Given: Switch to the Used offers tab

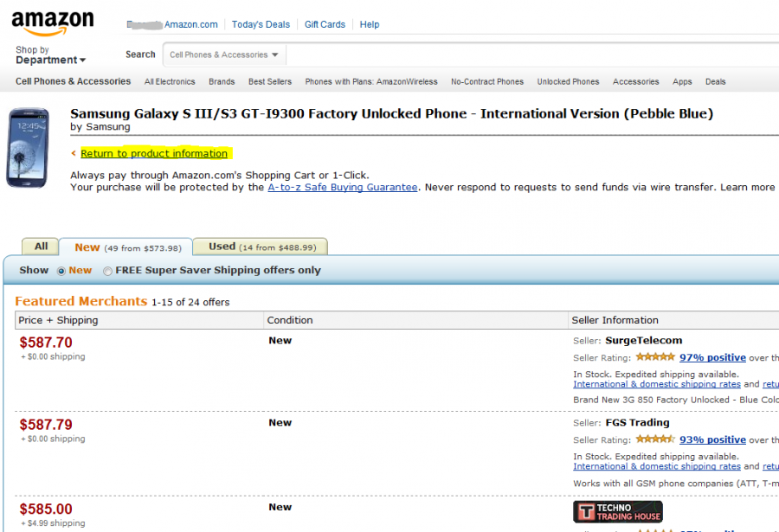Looking at the screenshot, I should point(261,247).
